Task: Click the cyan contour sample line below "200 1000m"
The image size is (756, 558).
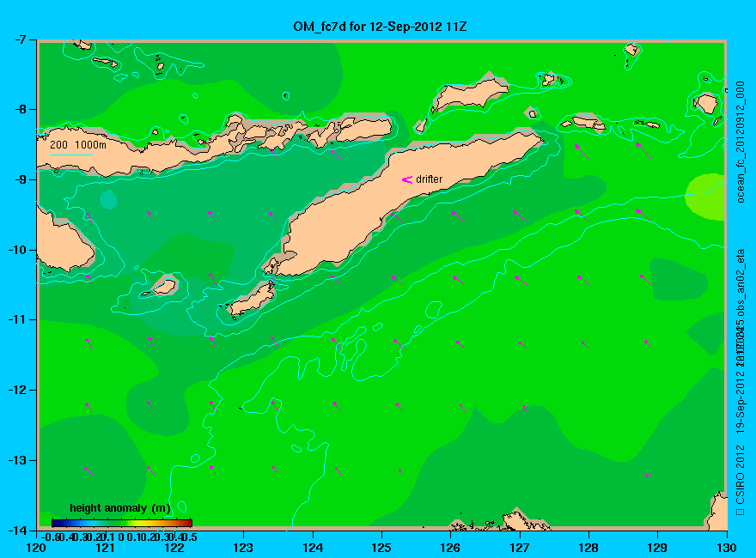Action: tap(70, 155)
